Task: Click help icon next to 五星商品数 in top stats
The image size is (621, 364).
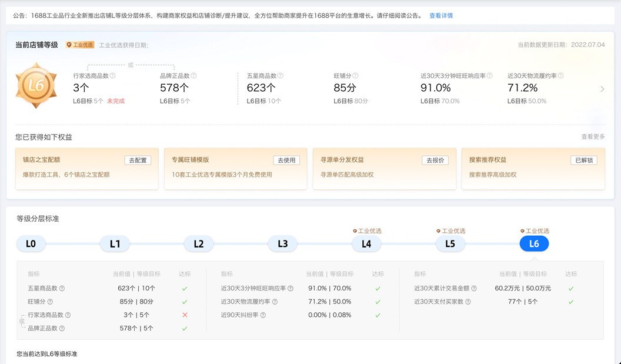Action: tap(281, 75)
